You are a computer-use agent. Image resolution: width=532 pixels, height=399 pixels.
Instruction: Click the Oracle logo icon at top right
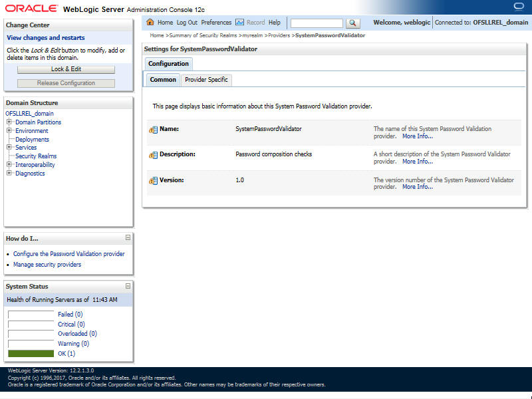coord(519,7)
